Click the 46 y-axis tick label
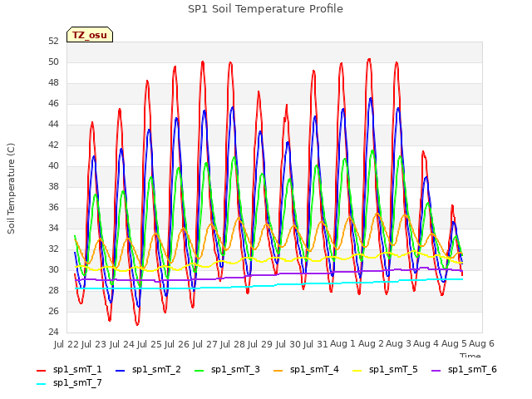 pos(53,103)
